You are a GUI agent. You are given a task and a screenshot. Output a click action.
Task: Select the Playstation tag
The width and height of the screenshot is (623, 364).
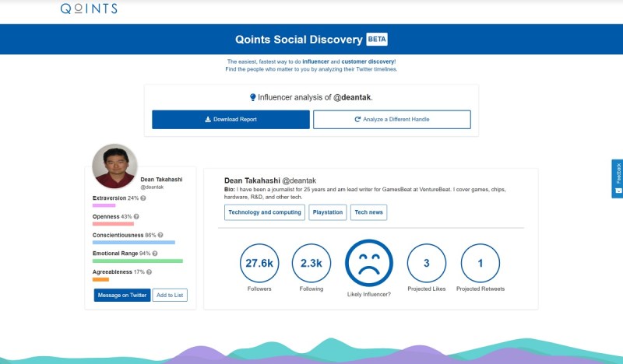point(328,212)
